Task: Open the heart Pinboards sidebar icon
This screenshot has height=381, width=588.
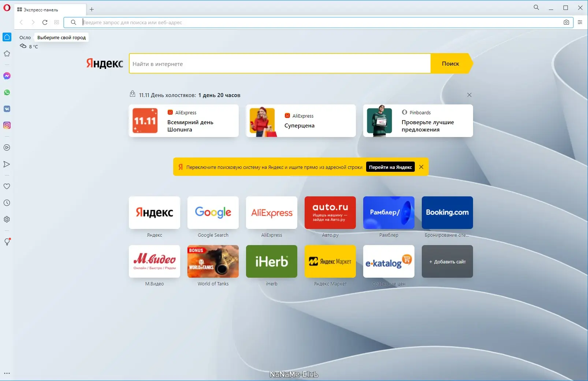Action: [7, 186]
